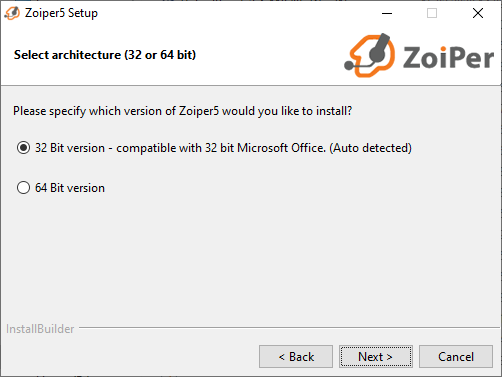Click the orange ZoiPer headset logo
This screenshot has height=377, width=502.
coord(370,55)
